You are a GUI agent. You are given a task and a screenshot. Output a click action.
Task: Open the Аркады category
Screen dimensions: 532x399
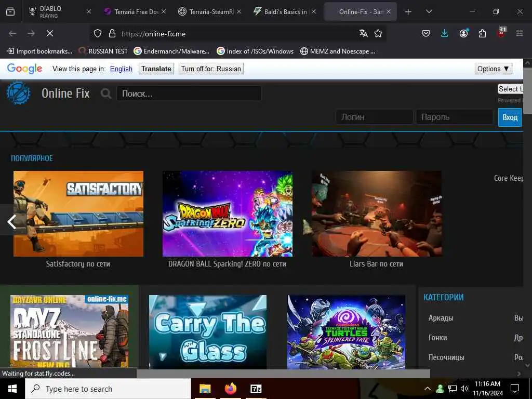[441, 318]
